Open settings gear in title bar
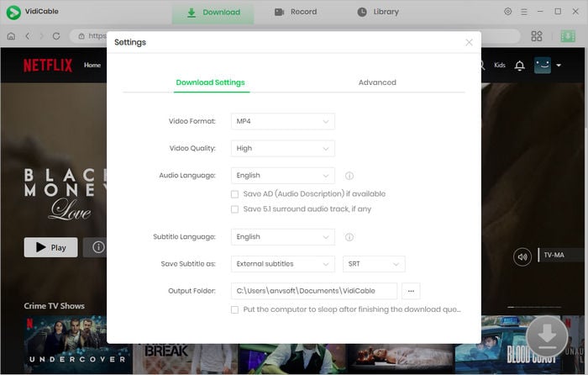The image size is (588, 375). pos(507,12)
